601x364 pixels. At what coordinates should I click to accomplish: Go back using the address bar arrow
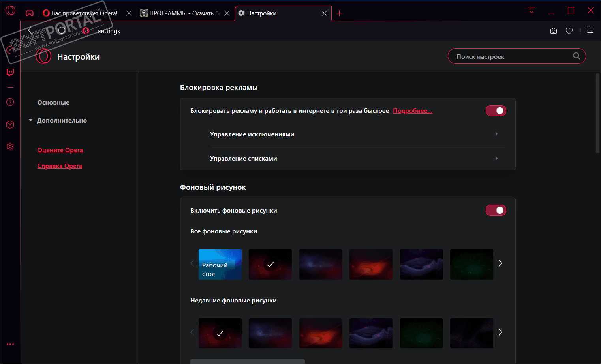(30, 30)
